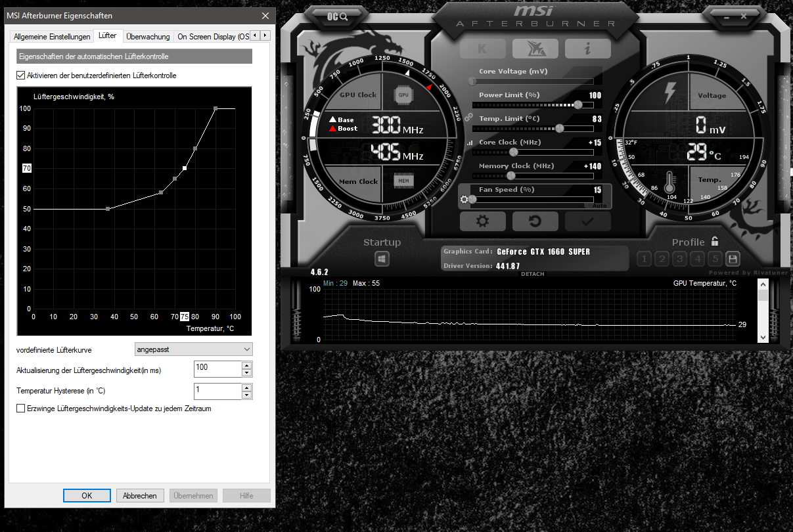Open Afterburner settings gear button
The height and width of the screenshot is (532, 793).
pos(482,221)
